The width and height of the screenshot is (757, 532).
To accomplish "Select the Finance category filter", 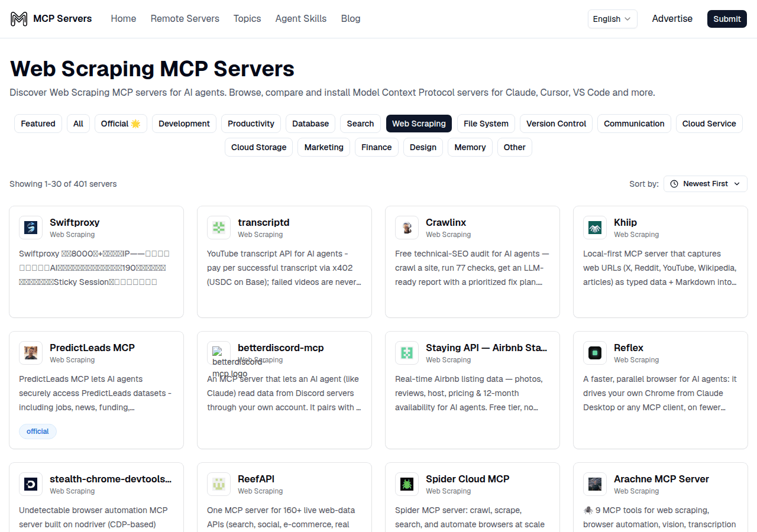I will 377,147.
